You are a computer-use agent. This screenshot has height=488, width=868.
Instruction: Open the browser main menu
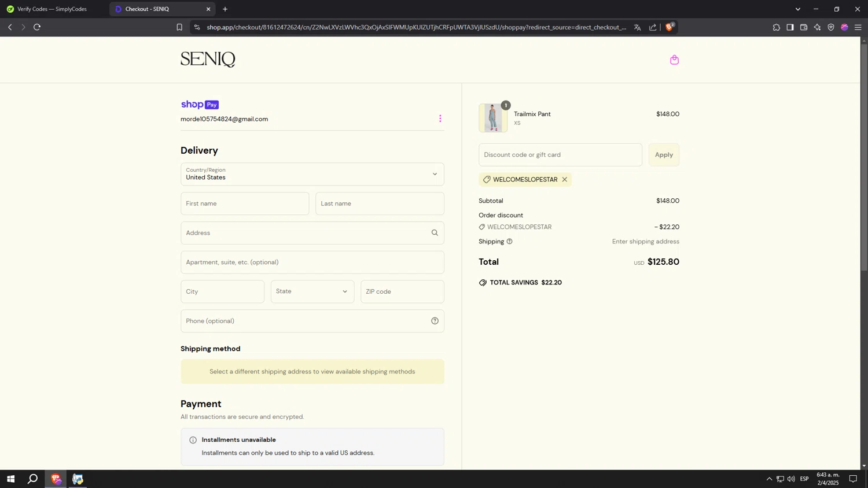[x=858, y=27]
